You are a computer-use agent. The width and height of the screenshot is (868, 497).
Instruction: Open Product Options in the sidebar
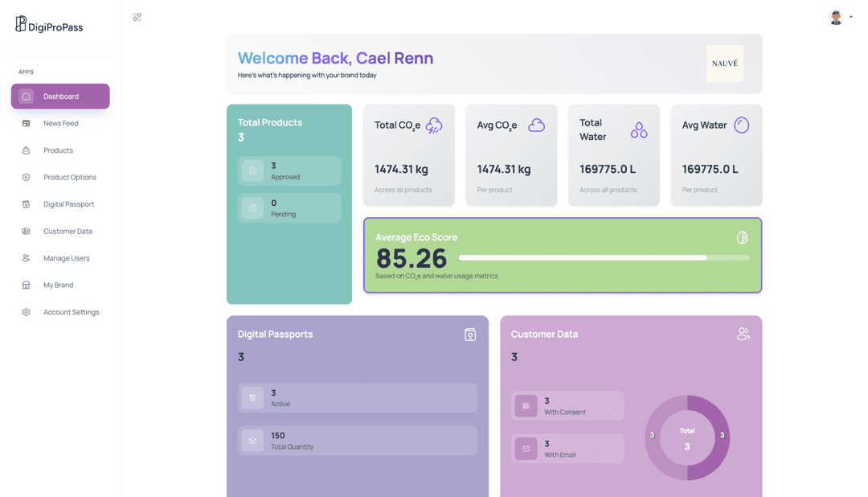click(x=26, y=177)
